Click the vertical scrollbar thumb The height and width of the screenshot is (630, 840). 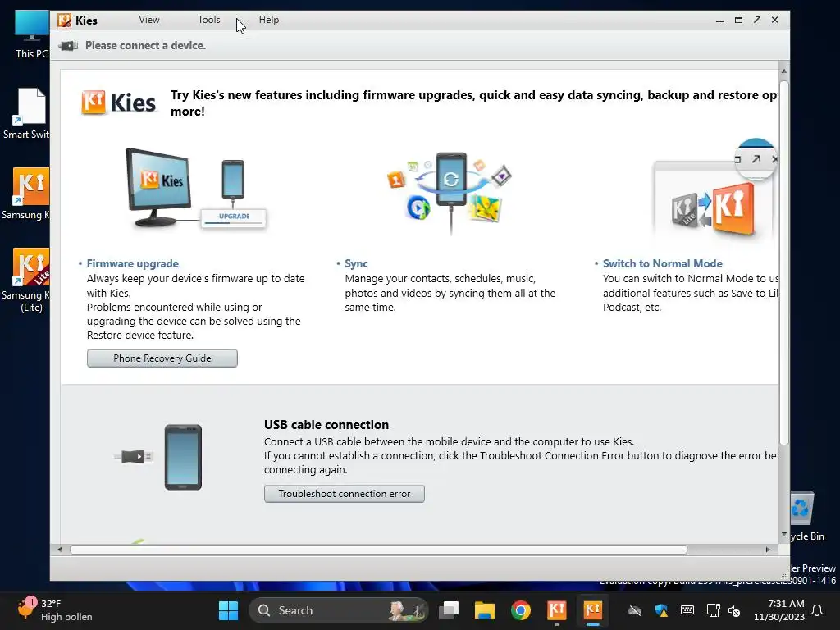[783, 262]
